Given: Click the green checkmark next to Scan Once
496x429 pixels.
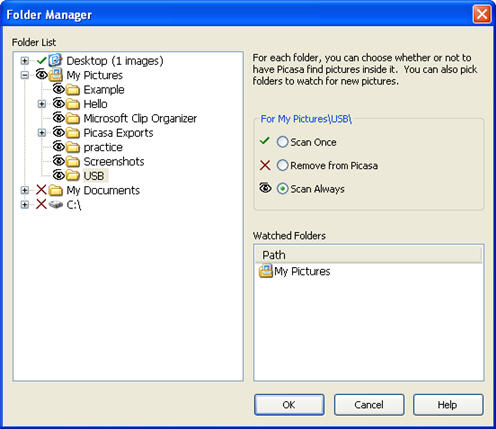Looking at the screenshot, I should click(x=264, y=141).
